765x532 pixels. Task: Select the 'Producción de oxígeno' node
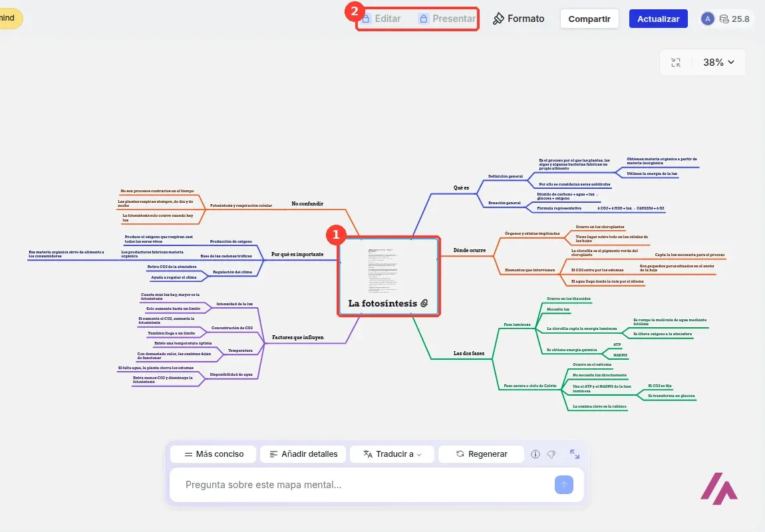[x=231, y=241]
